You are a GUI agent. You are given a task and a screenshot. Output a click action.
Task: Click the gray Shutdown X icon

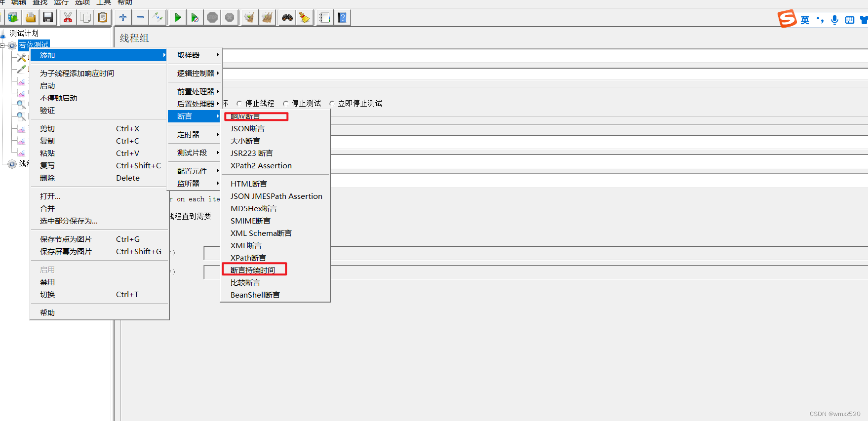coord(230,18)
